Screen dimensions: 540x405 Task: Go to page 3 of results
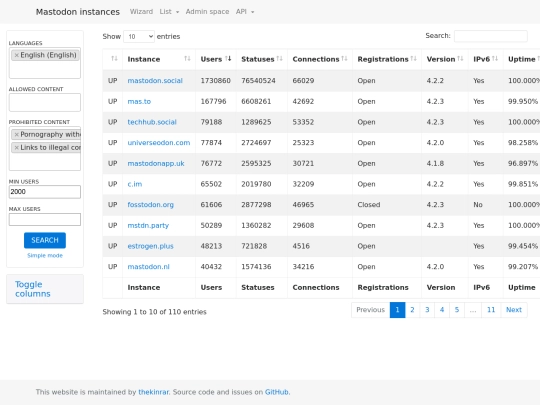click(427, 310)
